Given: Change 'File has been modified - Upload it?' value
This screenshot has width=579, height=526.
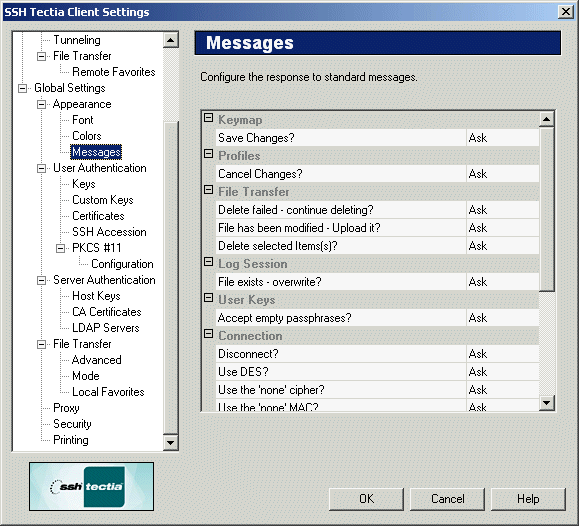Looking at the screenshot, I should [x=503, y=228].
